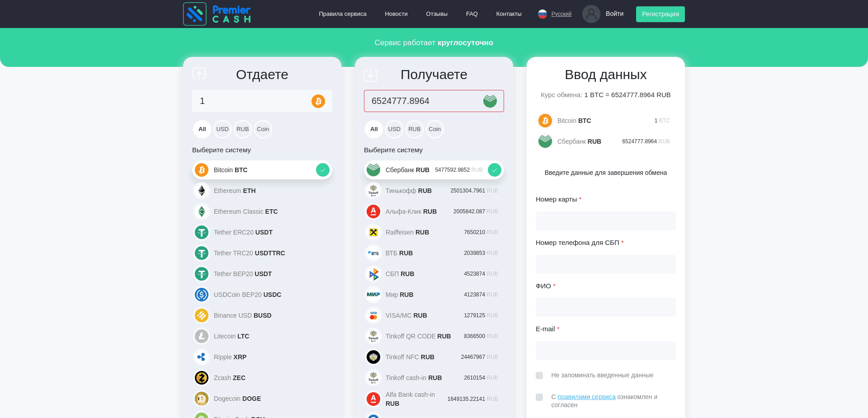Choose the Litecoin LTC icon
Image resolution: width=868 pixels, height=418 pixels.
(202, 336)
